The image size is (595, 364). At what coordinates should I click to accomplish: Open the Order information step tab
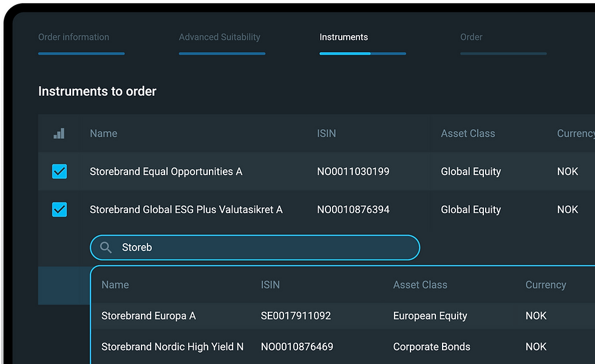click(73, 37)
